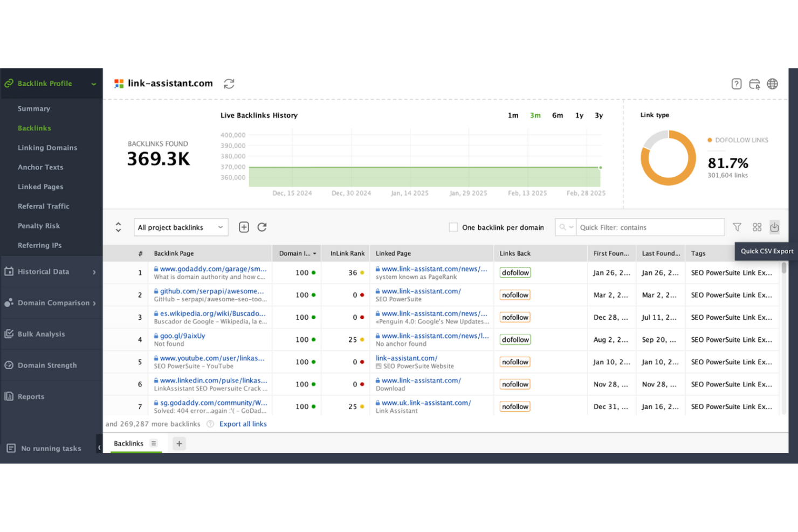Open the filter funnel icon above the table
Image resolution: width=798 pixels, height=532 pixels.
point(737,227)
